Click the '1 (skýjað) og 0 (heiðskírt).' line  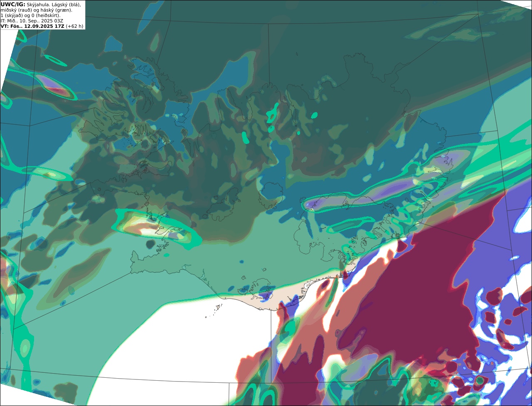pos(30,15)
